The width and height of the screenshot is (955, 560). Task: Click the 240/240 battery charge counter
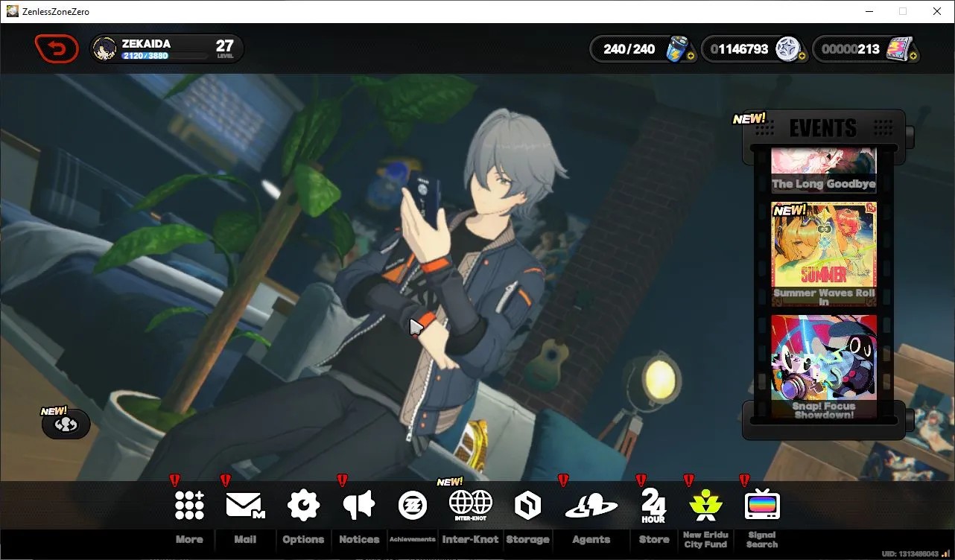pos(629,49)
